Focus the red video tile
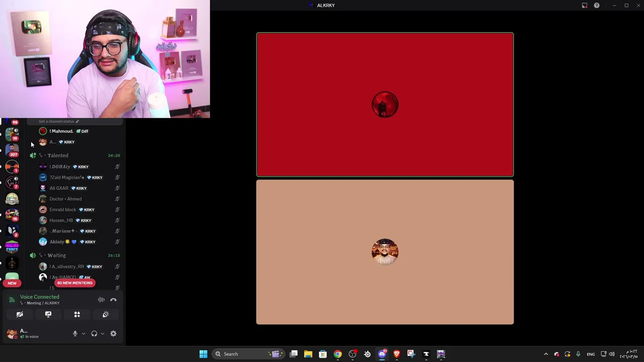This screenshot has height=362, width=644. tap(385, 105)
